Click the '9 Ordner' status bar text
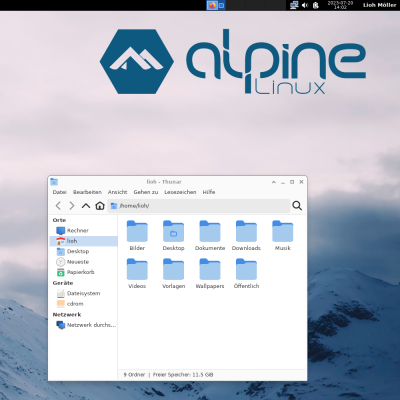 tap(134, 375)
